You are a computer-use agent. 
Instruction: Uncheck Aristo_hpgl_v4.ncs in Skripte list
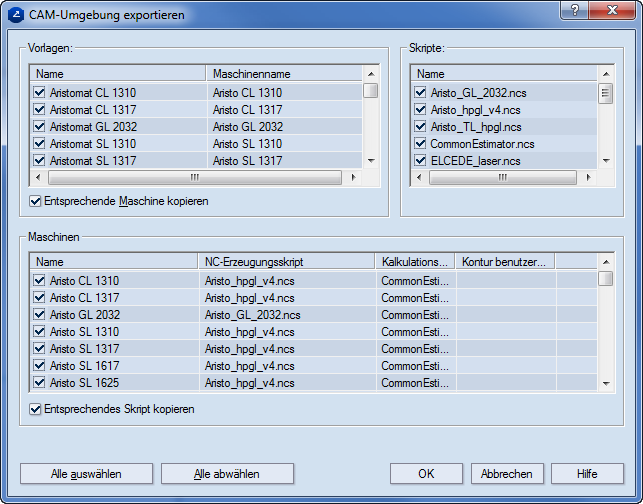(420, 109)
